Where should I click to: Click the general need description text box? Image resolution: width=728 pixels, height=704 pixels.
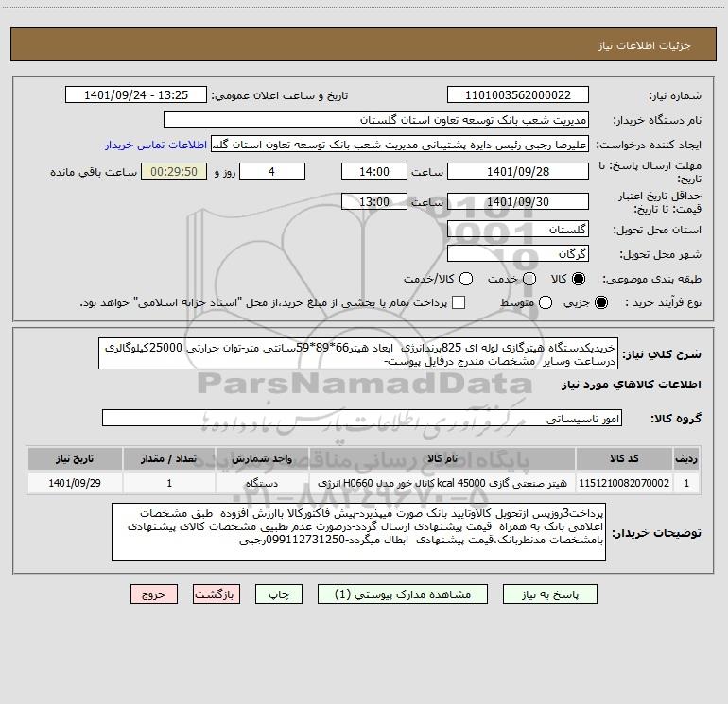click(x=358, y=353)
